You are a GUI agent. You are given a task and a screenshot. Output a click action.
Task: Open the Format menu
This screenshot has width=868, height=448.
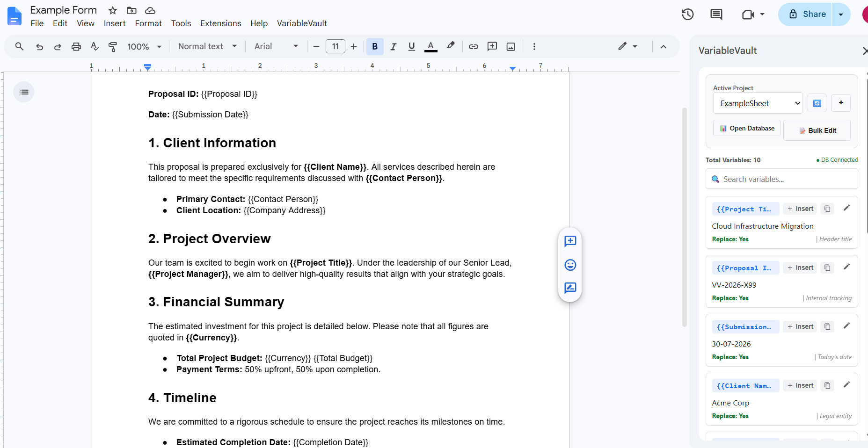[x=148, y=23]
